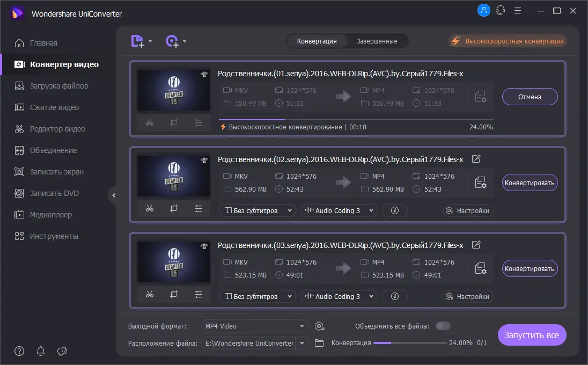
Task: Open Audio Coding 3 dropdown for 02.seriya
Action: click(x=339, y=210)
